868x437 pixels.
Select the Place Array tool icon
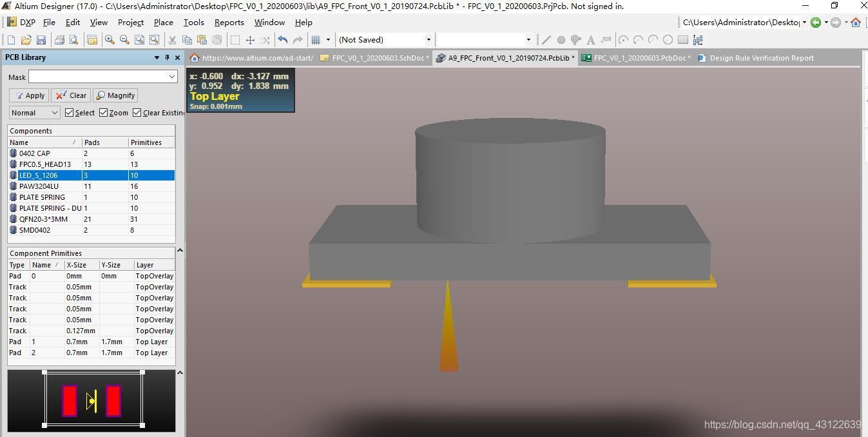point(698,40)
